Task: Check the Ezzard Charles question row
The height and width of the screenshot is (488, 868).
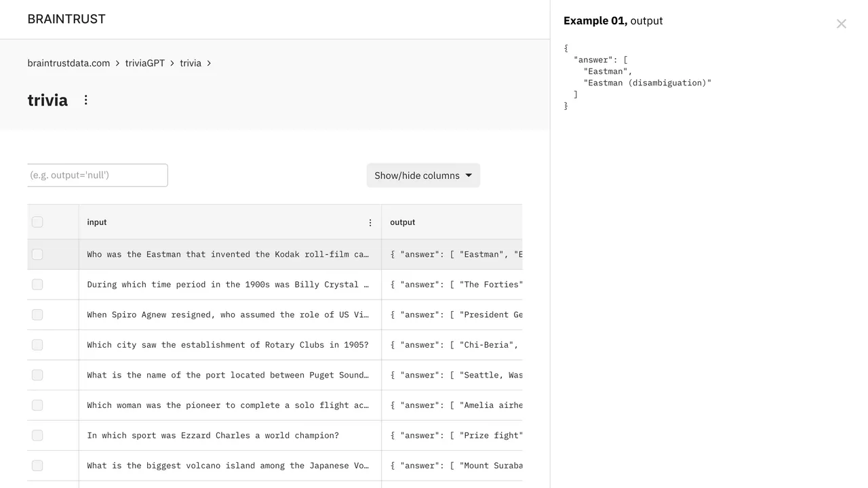Action: pyautogui.click(x=37, y=435)
